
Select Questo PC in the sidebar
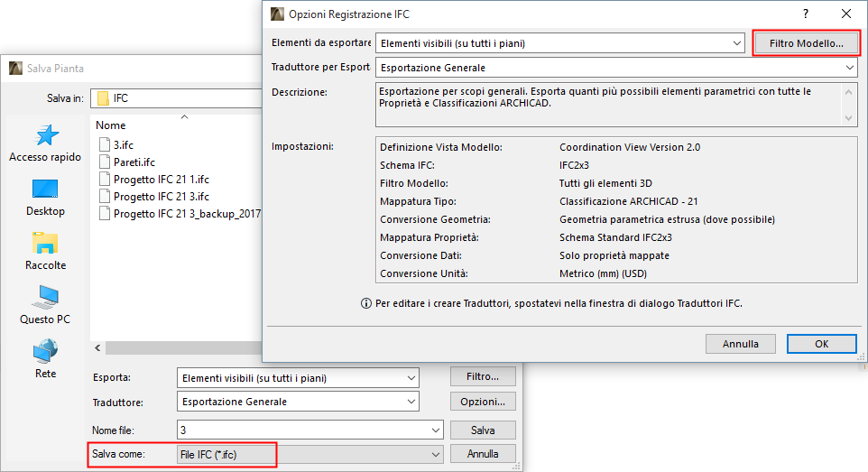(45, 305)
